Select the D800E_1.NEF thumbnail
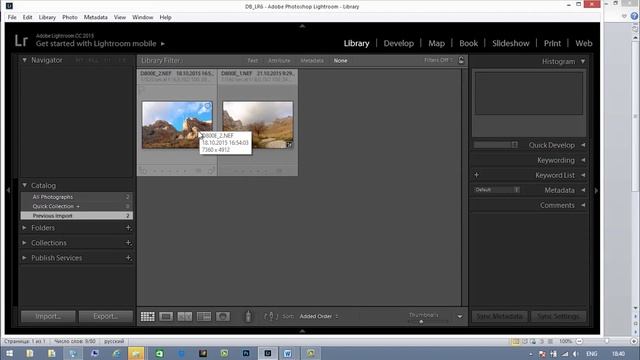This screenshot has width=640, height=360. pos(258,125)
